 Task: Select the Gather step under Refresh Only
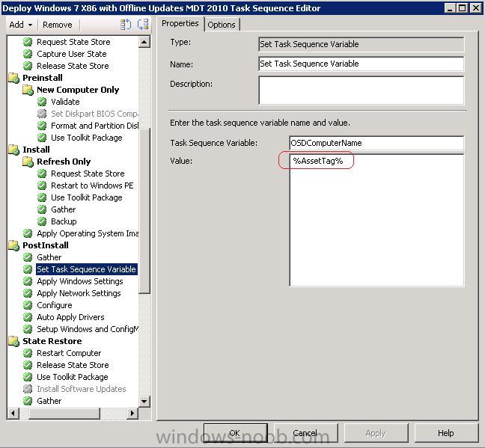tap(63, 209)
